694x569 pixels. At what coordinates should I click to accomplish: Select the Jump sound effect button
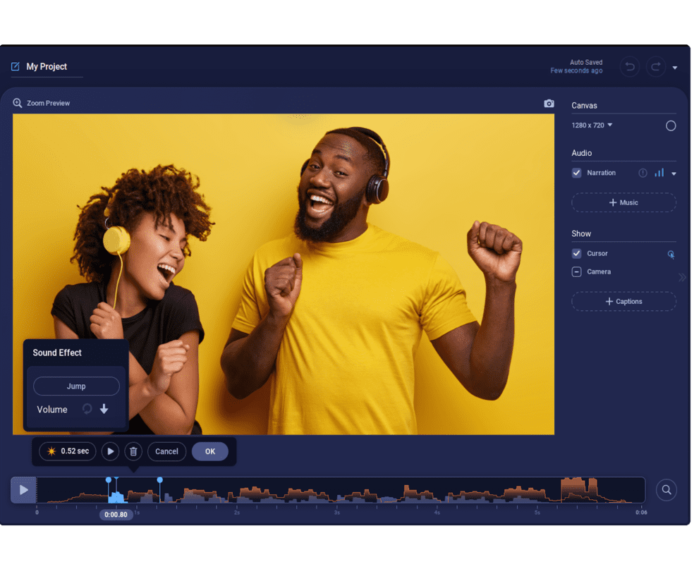coord(76,386)
